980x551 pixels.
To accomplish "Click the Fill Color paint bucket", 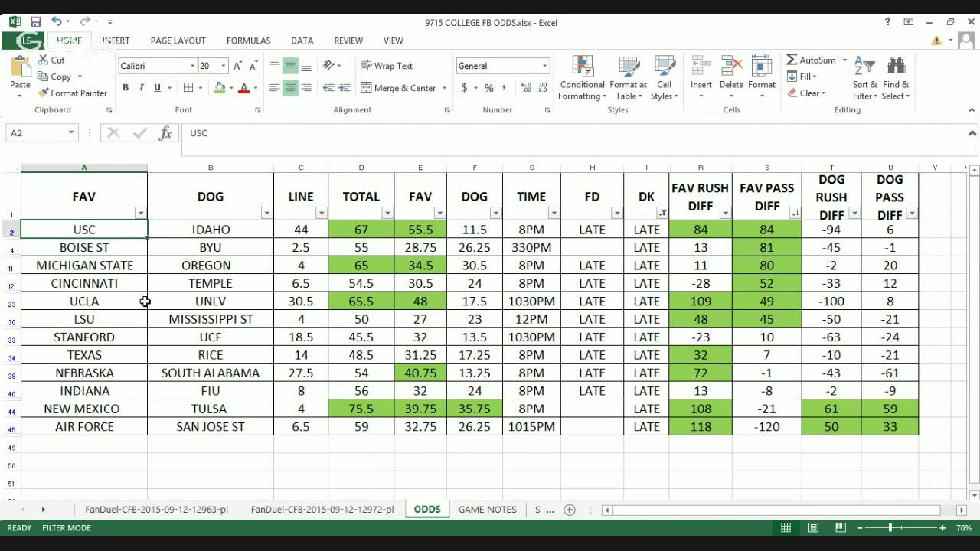I will click(x=220, y=88).
